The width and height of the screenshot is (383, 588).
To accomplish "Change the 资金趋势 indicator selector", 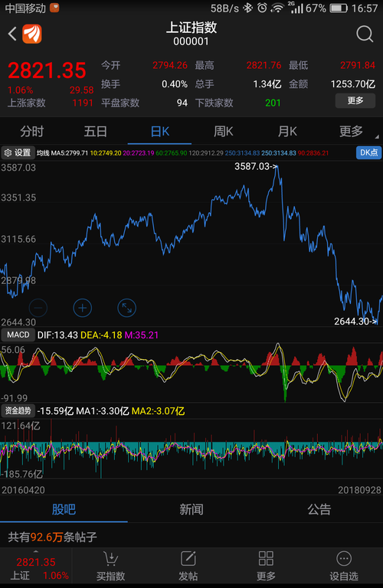I will click(x=18, y=411).
